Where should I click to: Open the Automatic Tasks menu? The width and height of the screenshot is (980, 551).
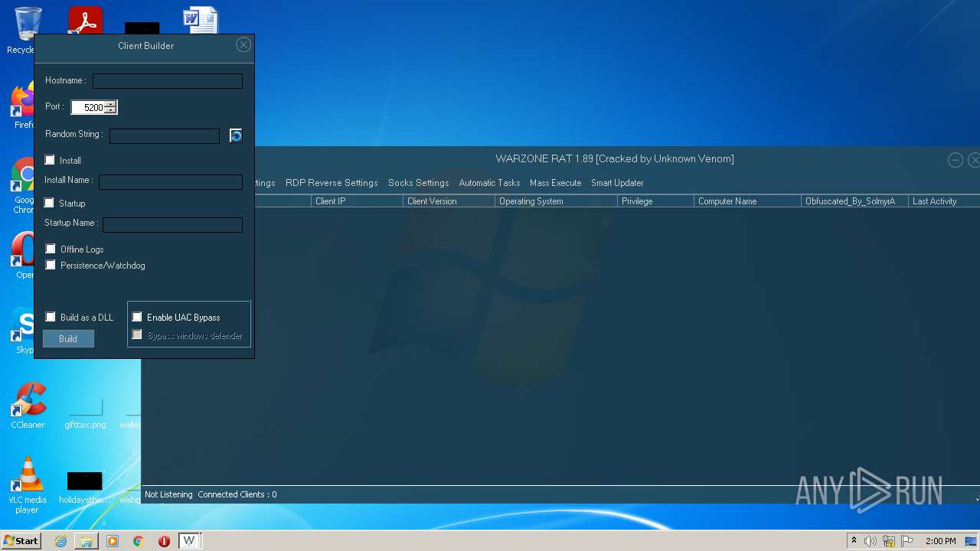[x=489, y=183]
